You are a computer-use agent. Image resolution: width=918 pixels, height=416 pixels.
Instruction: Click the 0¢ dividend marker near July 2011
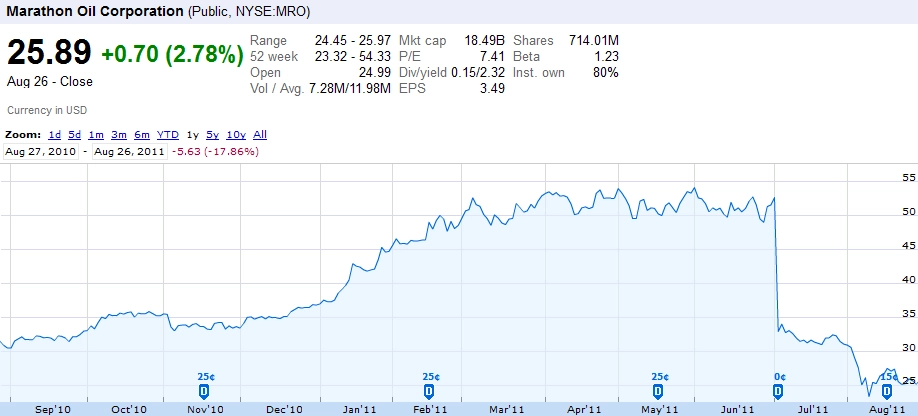point(778,390)
